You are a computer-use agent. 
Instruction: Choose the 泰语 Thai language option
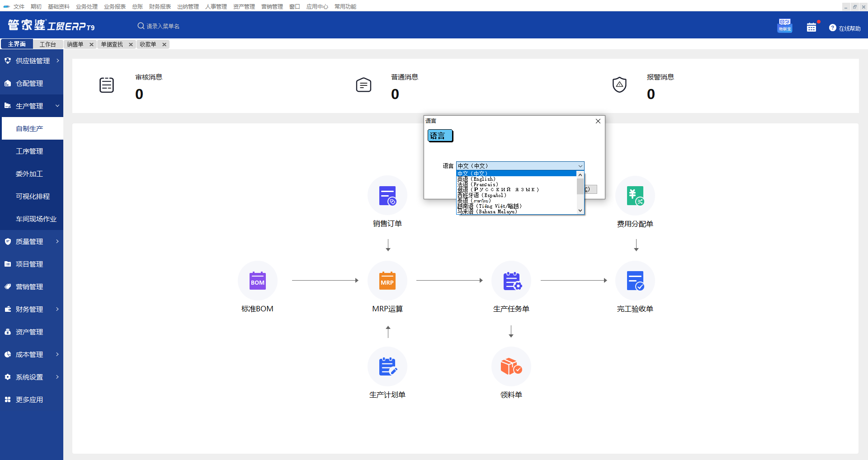[x=517, y=201]
